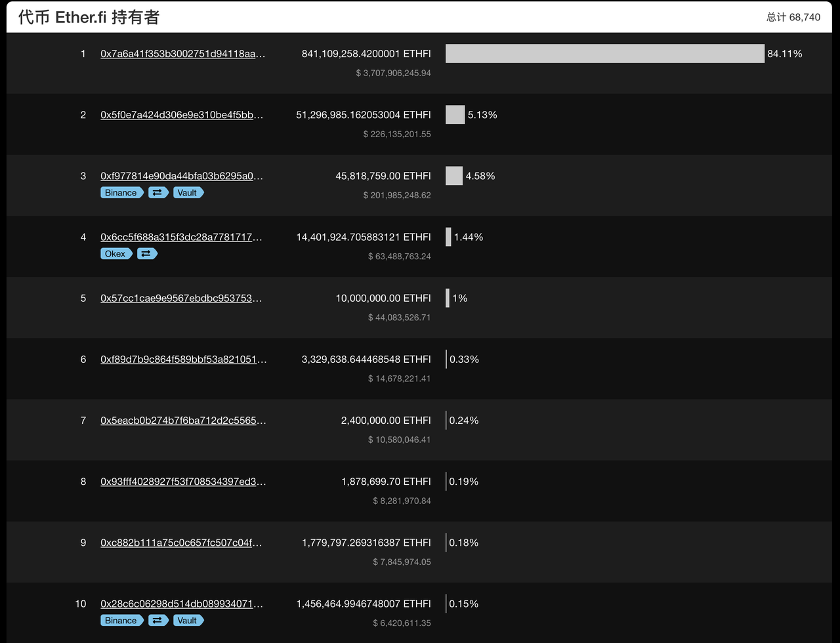Open rank 6 address starting 0xf89d7b9c
840x643 pixels.
(182, 359)
